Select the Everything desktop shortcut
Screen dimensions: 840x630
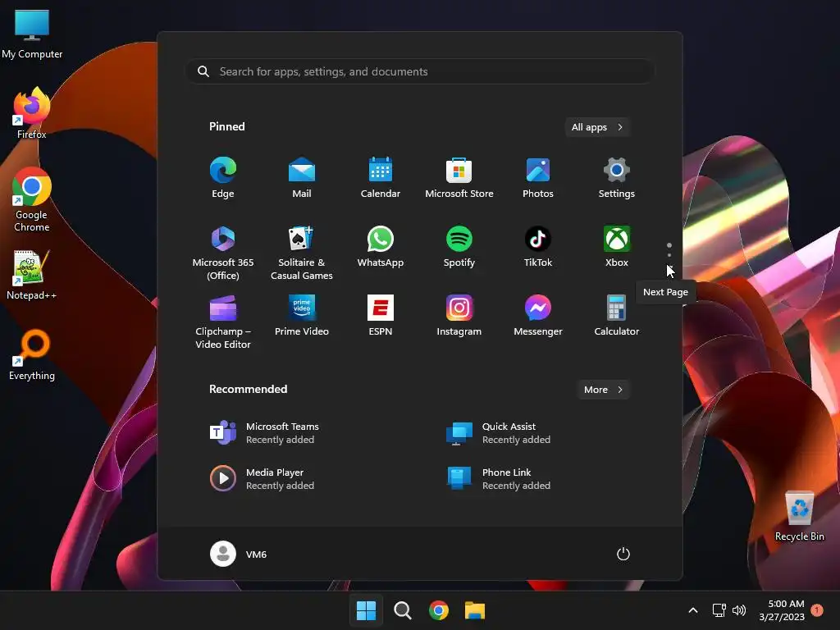click(x=32, y=355)
